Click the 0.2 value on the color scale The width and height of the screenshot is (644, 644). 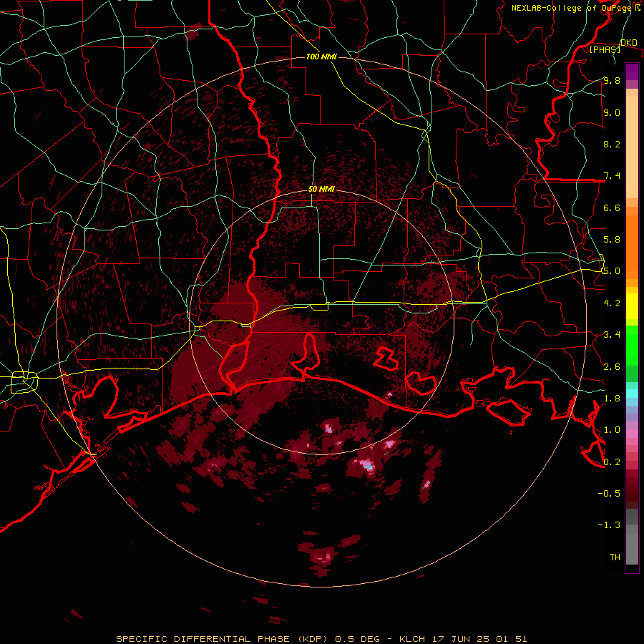click(x=612, y=462)
